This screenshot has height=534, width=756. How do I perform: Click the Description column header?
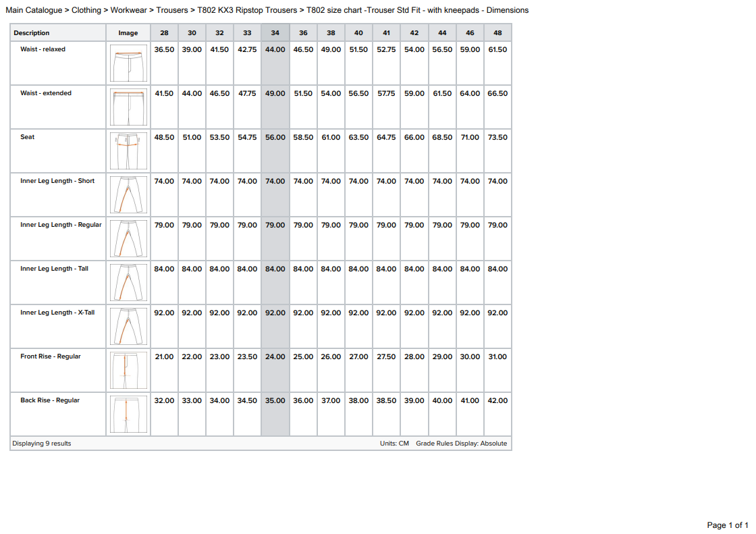point(32,33)
